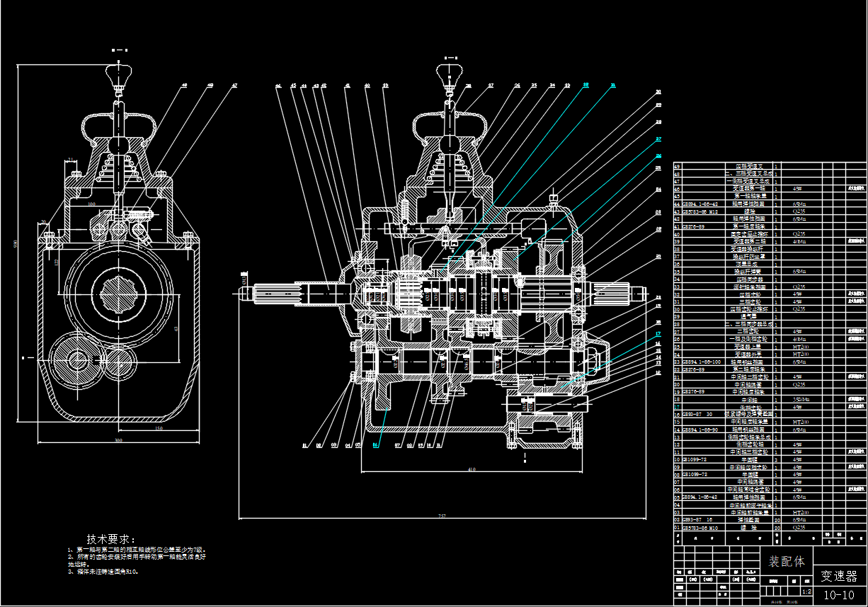Click the 410 housing length dimension

tap(471, 469)
